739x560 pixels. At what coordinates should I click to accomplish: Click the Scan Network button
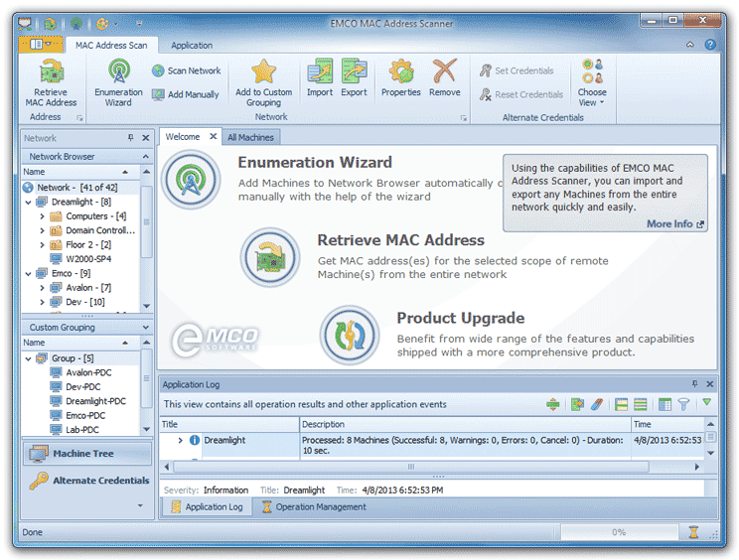click(x=187, y=70)
